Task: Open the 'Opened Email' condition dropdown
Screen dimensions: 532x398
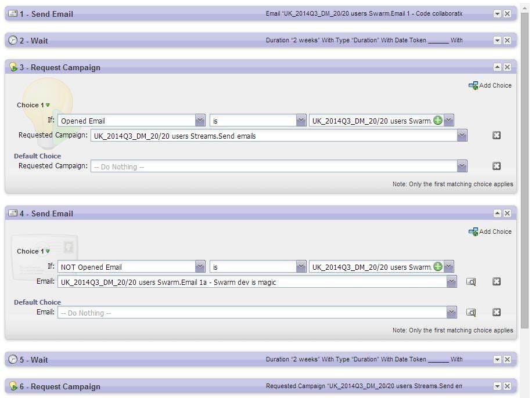Action: [x=200, y=121]
